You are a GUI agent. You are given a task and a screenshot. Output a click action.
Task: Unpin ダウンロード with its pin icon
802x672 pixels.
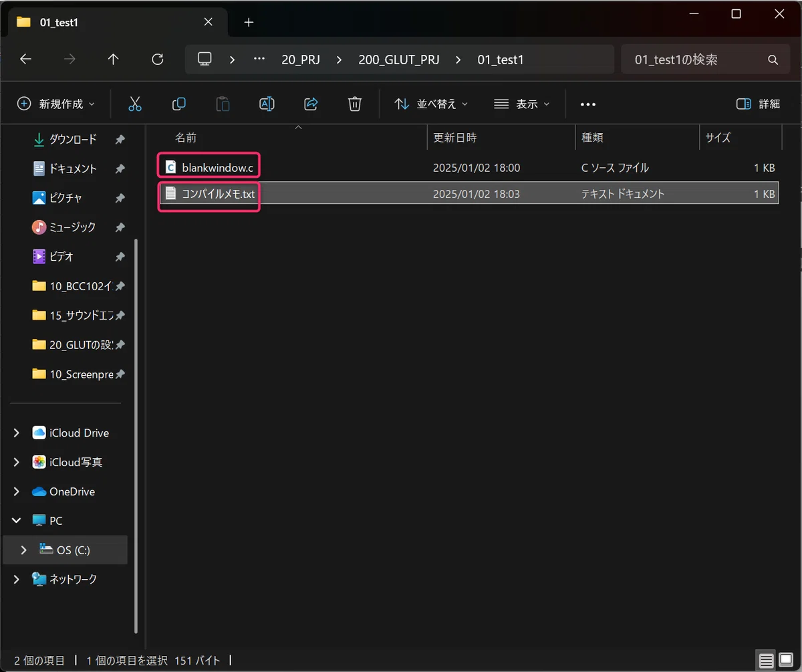coord(120,139)
